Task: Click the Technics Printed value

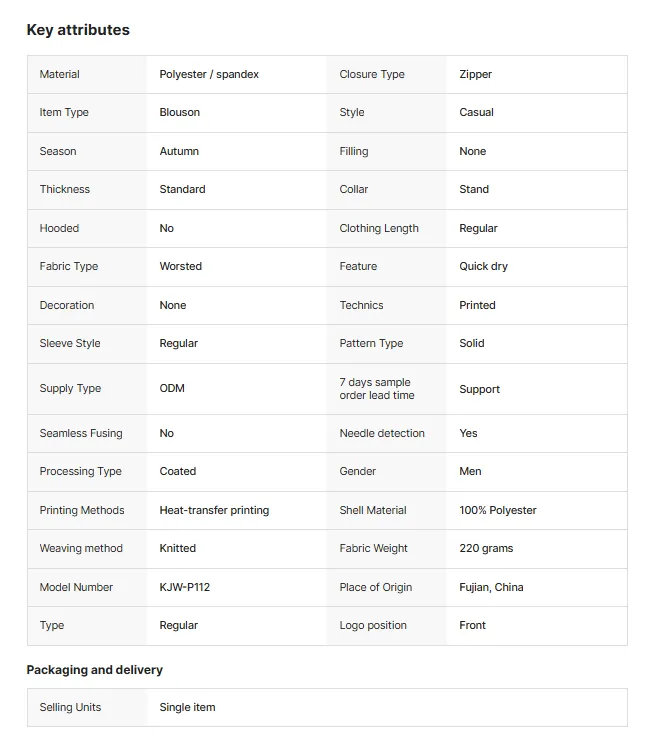Action: 477,306
